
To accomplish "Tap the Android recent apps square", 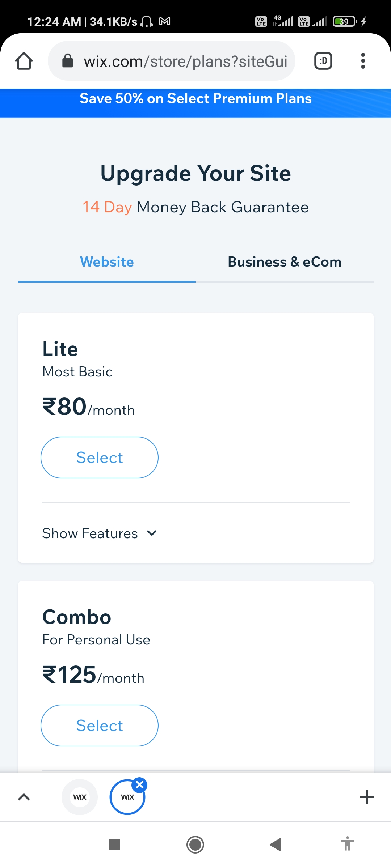I will tap(114, 844).
